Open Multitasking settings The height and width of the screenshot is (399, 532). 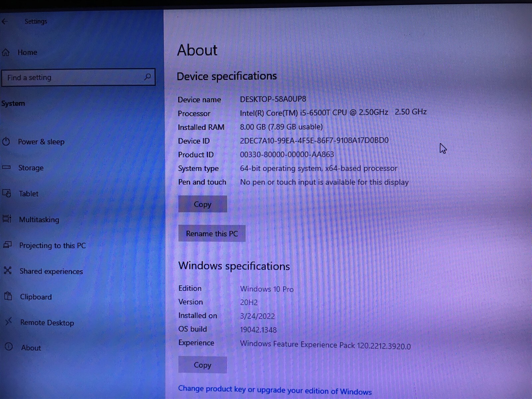39,220
